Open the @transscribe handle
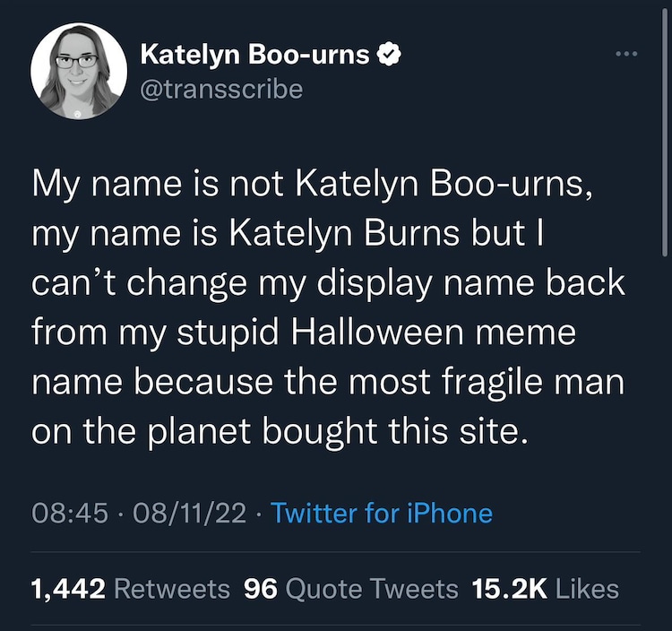 (x=221, y=90)
